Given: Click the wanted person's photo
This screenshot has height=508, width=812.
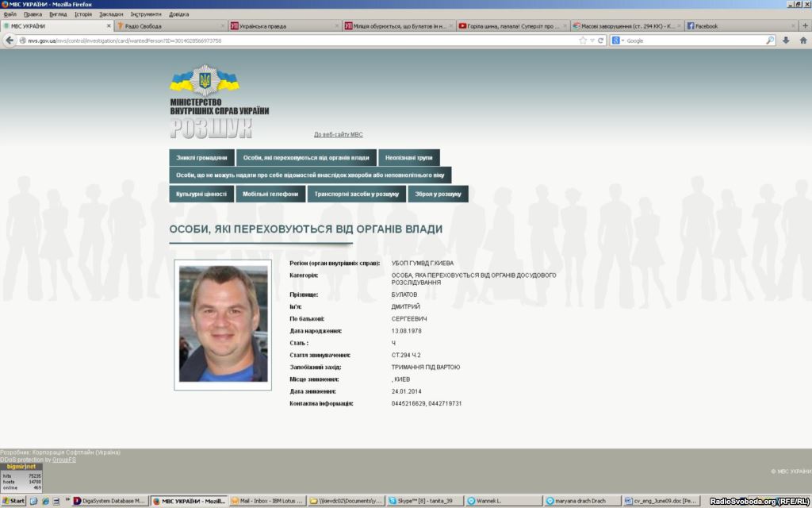Looking at the screenshot, I should click(223, 323).
